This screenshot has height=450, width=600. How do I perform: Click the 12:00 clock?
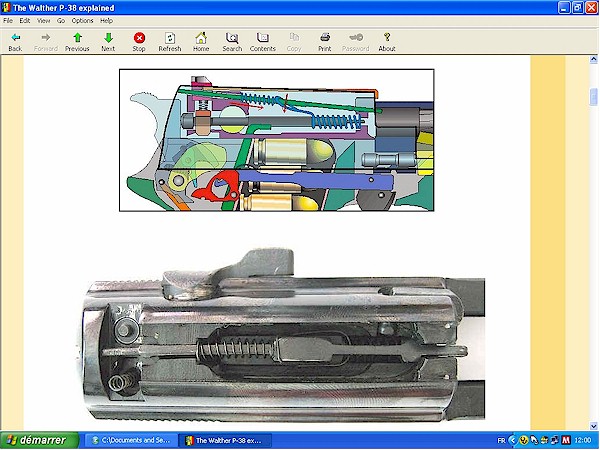pyautogui.click(x=583, y=440)
